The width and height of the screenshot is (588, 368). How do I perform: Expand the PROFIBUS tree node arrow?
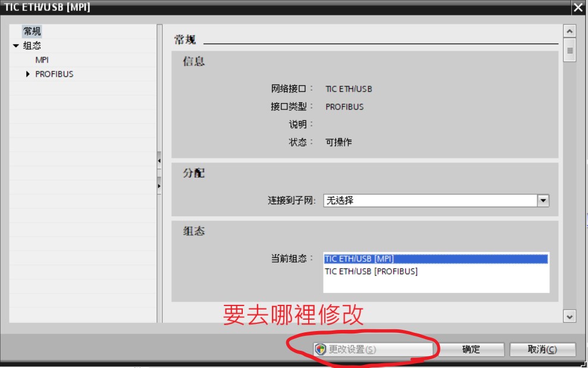(28, 74)
